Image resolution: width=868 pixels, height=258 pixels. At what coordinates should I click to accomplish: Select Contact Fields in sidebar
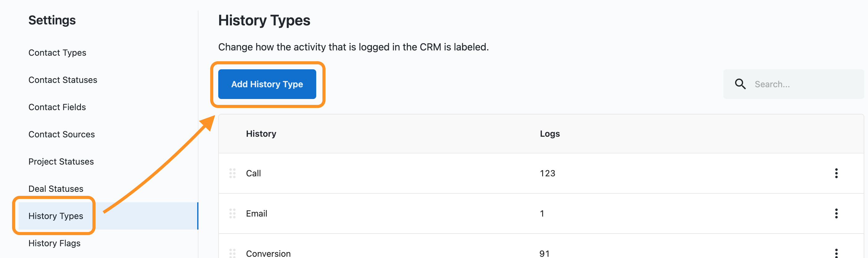pyautogui.click(x=57, y=107)
